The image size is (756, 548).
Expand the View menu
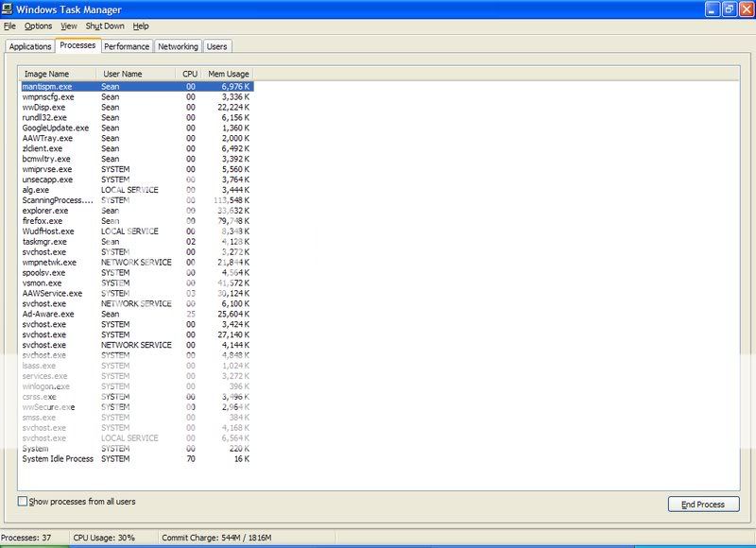69,26
